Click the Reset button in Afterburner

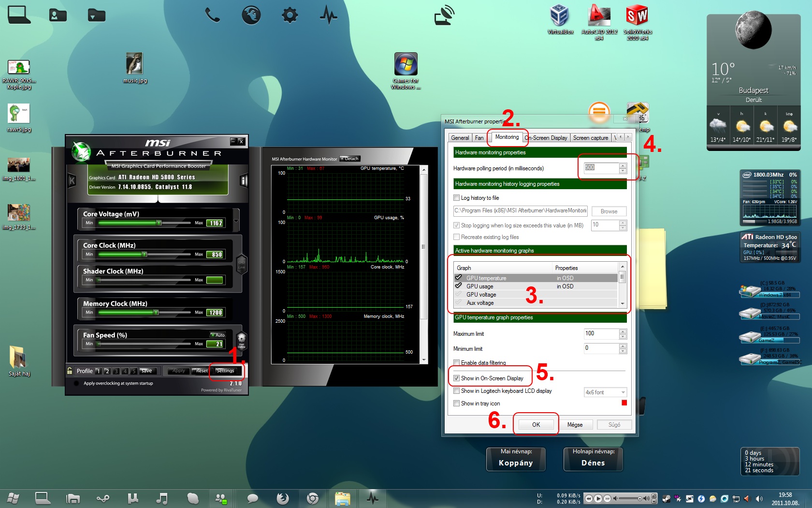(x=202, y=371)
